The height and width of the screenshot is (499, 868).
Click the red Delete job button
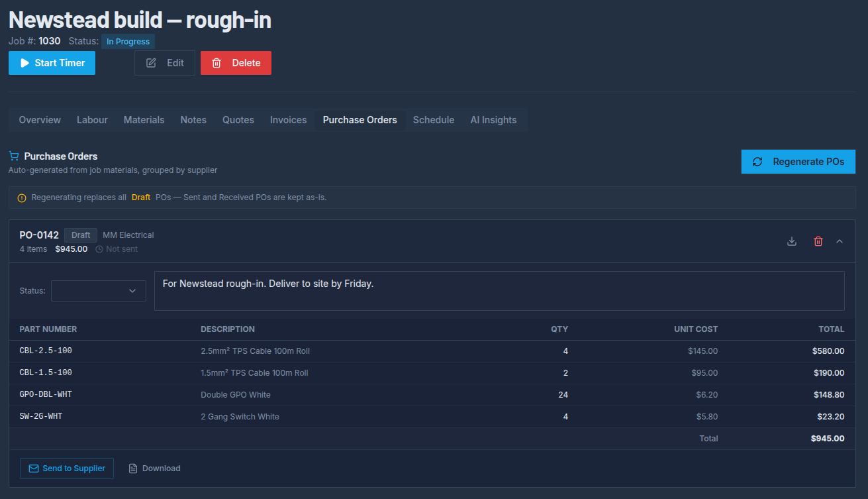236,63
